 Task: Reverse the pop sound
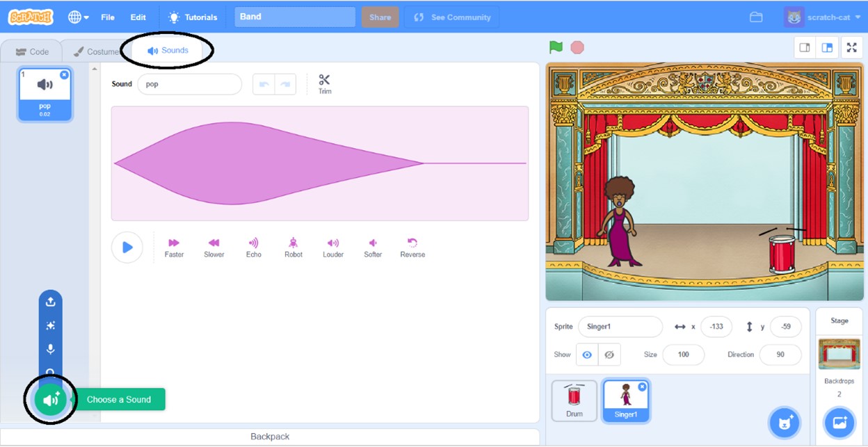coord(412,243)
